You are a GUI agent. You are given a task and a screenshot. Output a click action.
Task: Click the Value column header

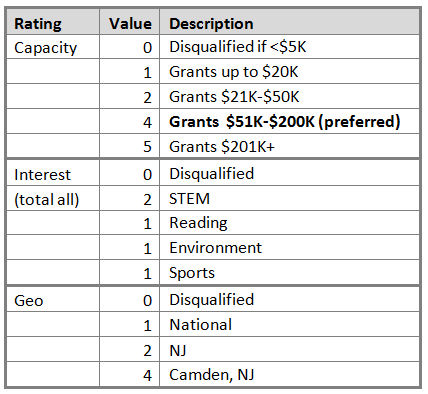(130, 24)
